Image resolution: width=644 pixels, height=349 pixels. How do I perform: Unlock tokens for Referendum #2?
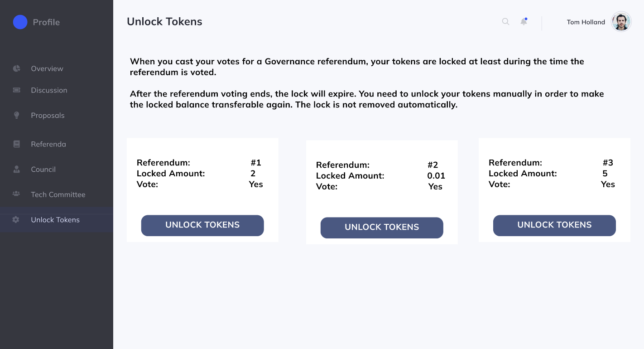(x=382, y=228)
